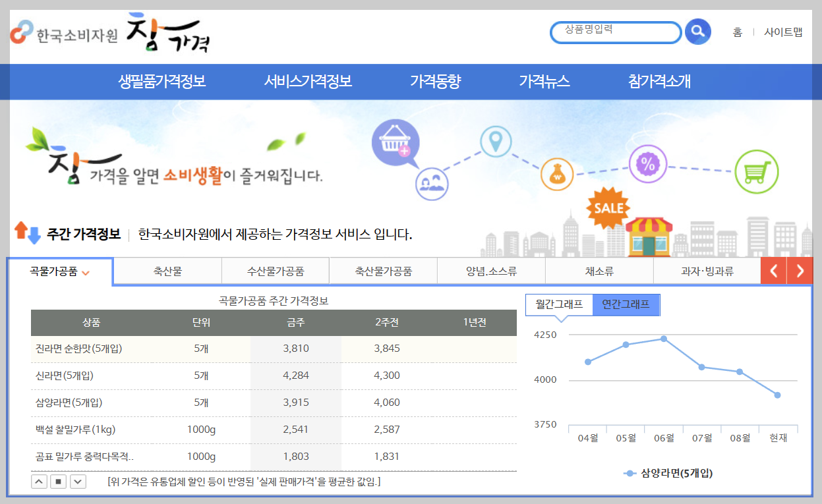This screenshot has height=504, width=822.
Task: Expand the 곡물가공품 tab chevron
Action: tap(86, 273)
